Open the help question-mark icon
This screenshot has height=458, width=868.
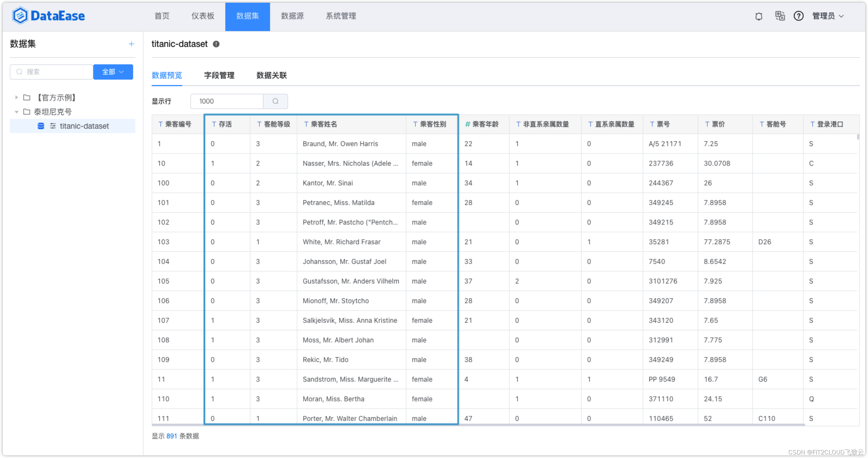click(798, 16)
